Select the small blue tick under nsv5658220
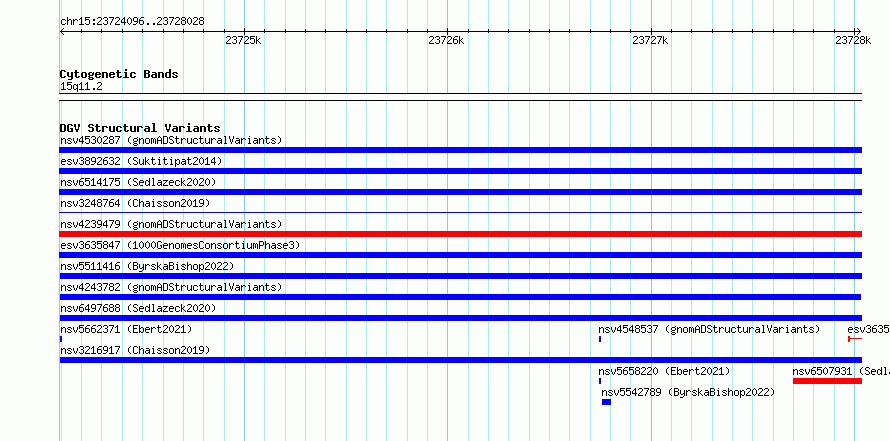 [x=600, y=381]
